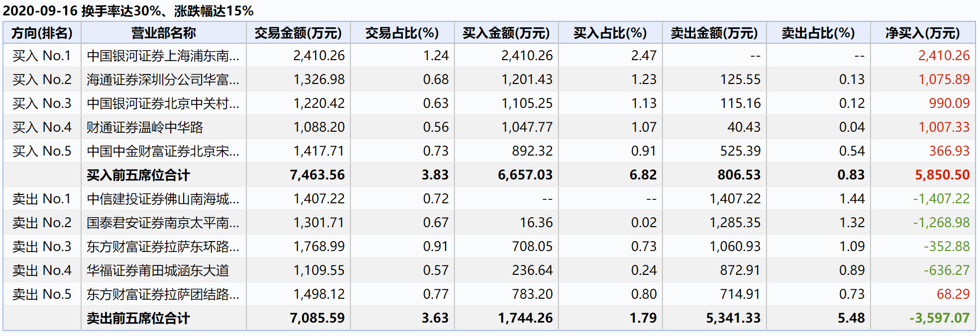Click the 交易金额(万元) column header
Image resolution: width=980 pixels, height=336 pixels.
coord(298,33)
